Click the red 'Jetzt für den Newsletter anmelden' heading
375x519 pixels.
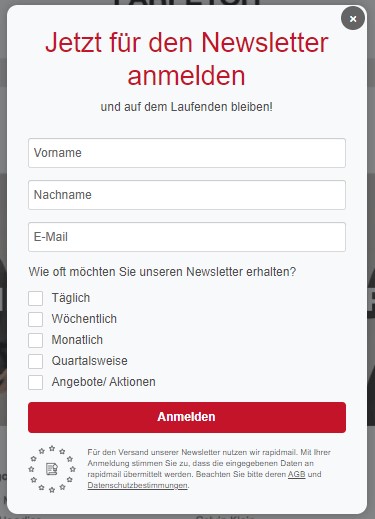click(x=187, y=59)
